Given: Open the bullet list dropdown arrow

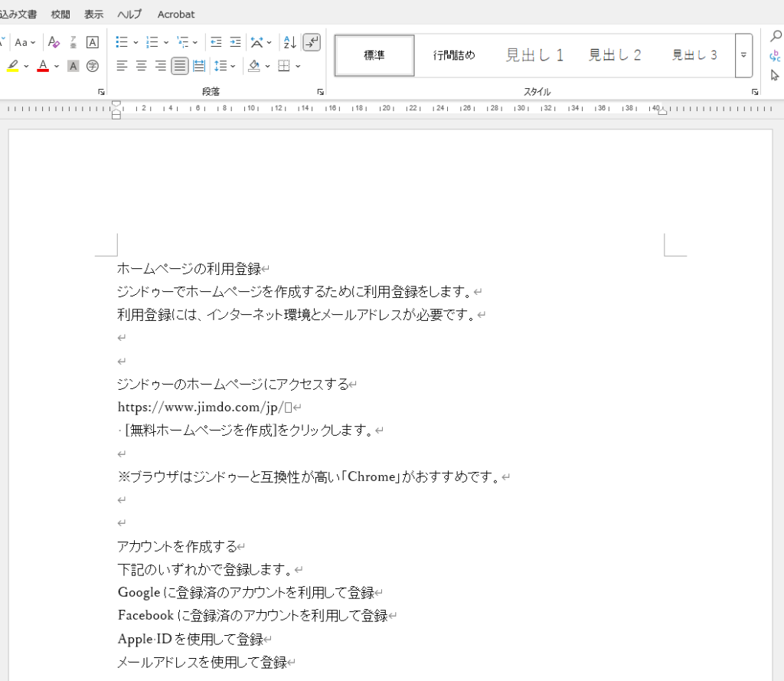Looking at the screenshot, I should (136, 43).
